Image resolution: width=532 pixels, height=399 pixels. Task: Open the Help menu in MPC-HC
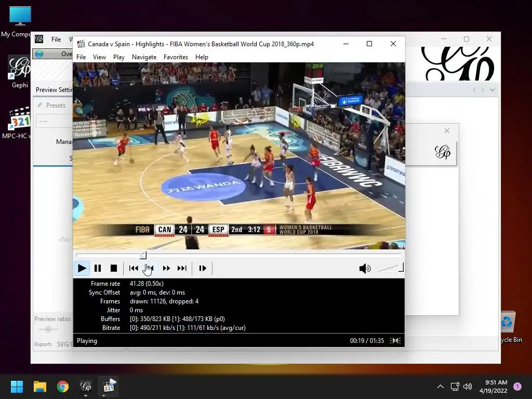coord(202,57)
